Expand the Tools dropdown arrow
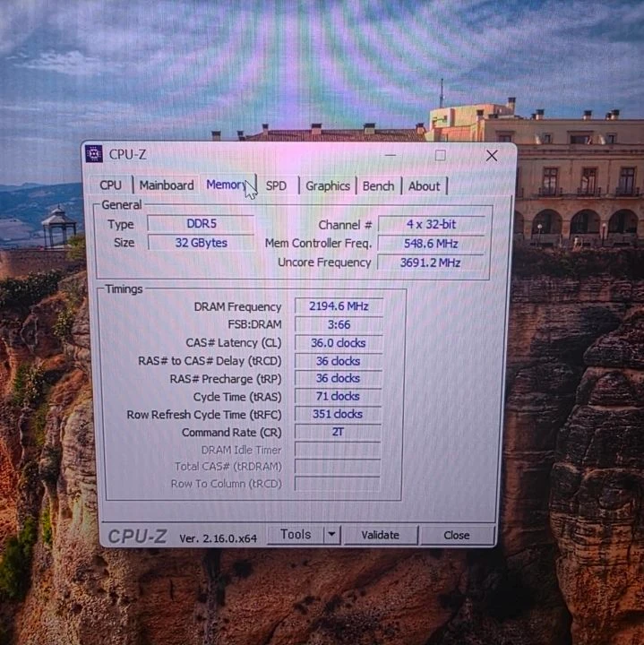 332,535
